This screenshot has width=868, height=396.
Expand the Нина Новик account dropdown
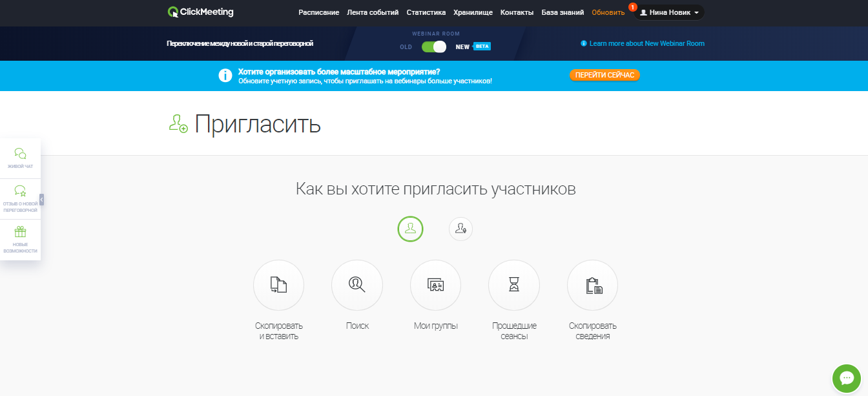pos(669,12)
